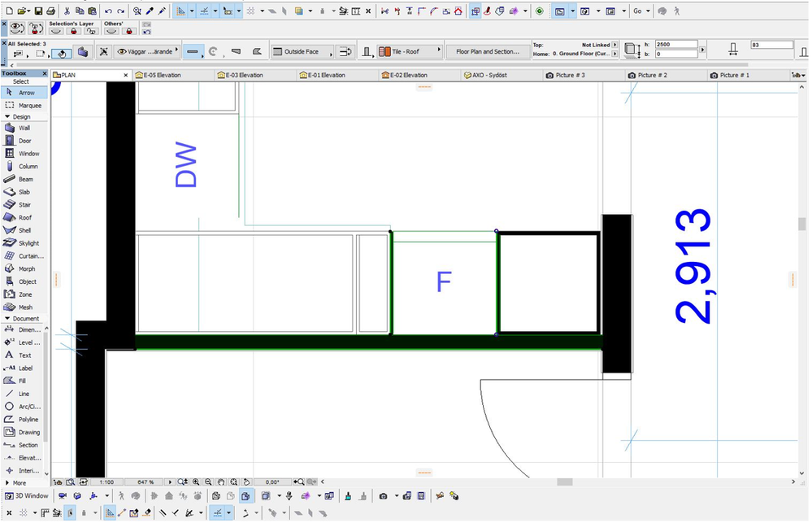Toggle visibility eye under Others' group

[x=111, y=31]
